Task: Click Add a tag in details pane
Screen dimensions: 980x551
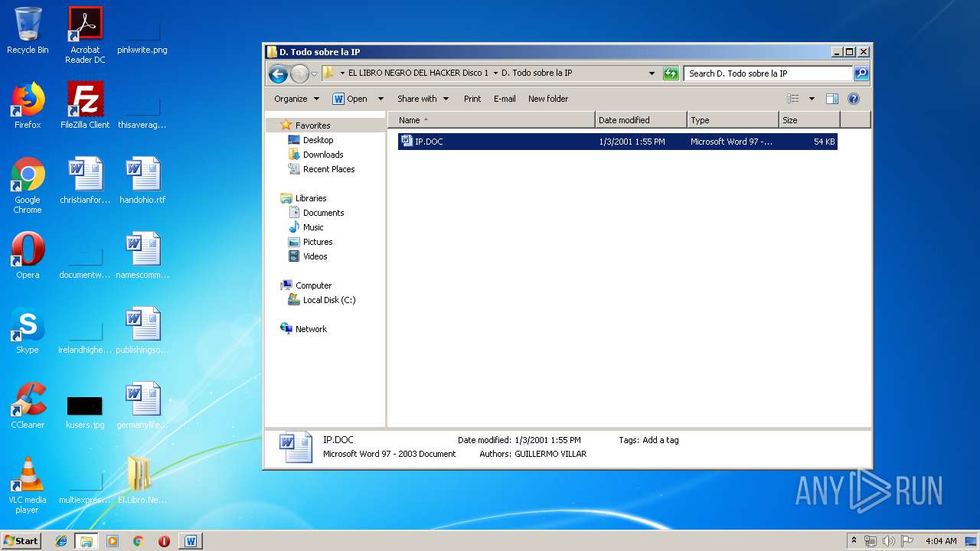Action: pos(661,440)
